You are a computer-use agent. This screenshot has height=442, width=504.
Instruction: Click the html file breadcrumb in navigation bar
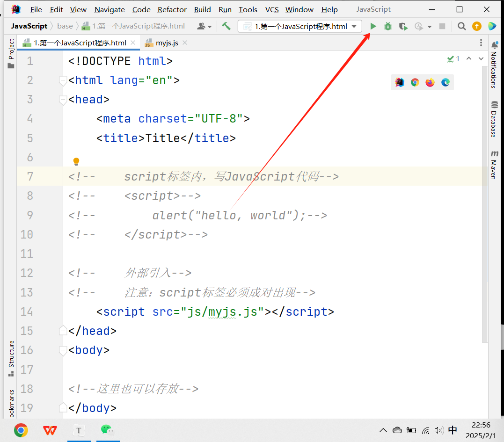tap(133, 26)
